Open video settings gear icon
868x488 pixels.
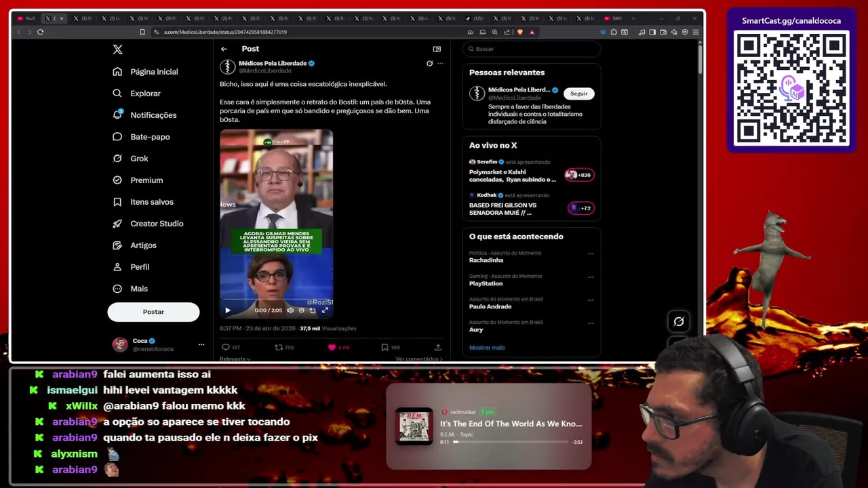pos(302,310)
